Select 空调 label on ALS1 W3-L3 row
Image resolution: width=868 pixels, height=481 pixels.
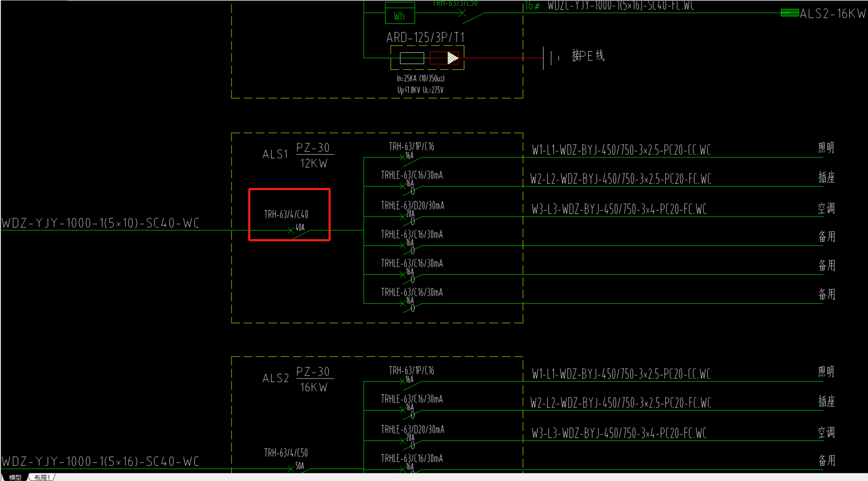(826, 209)
